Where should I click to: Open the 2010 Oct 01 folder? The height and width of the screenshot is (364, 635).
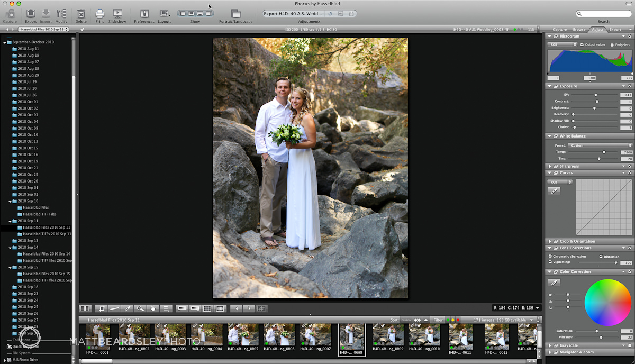(x=28, y=102)
